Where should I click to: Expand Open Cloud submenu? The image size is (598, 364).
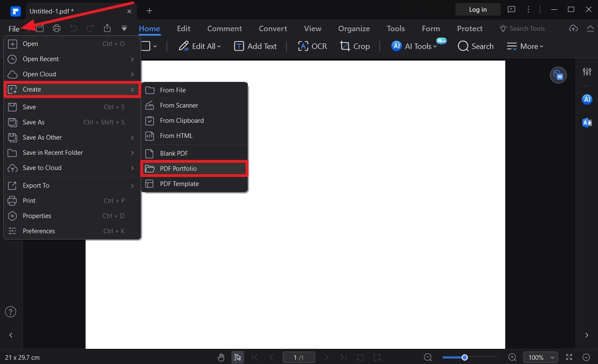(72, 74)
